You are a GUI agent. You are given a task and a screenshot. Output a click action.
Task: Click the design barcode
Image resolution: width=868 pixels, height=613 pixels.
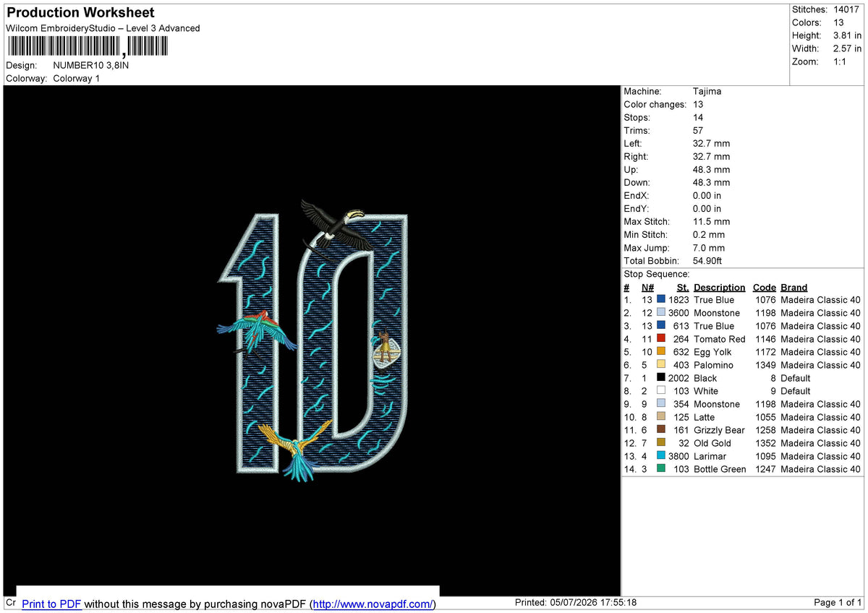(x=88, y=47)
